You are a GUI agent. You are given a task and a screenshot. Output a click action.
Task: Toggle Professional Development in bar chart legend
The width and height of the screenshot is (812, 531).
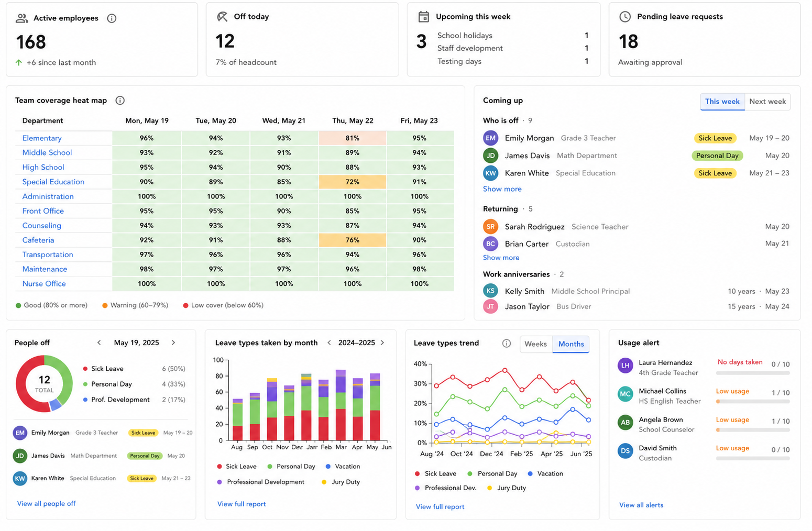(x=260, y=482)
